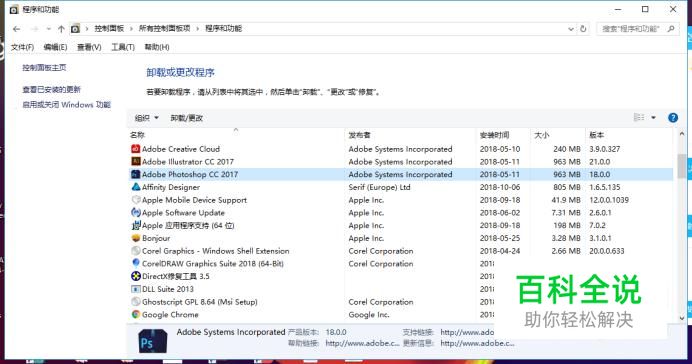The width and height of the screenshot is (692, 364).
Task: Sort by 安装时间 column header
Action: (503, 135)
